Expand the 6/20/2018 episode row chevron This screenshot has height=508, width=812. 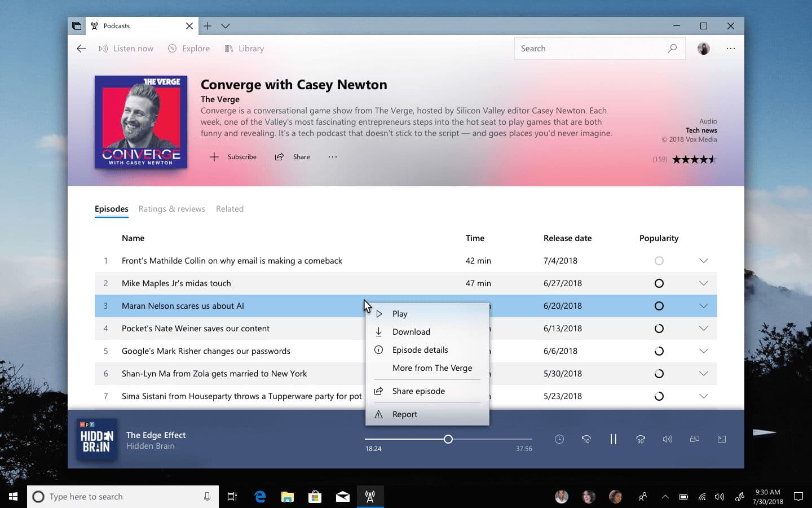tap(704, 306)
